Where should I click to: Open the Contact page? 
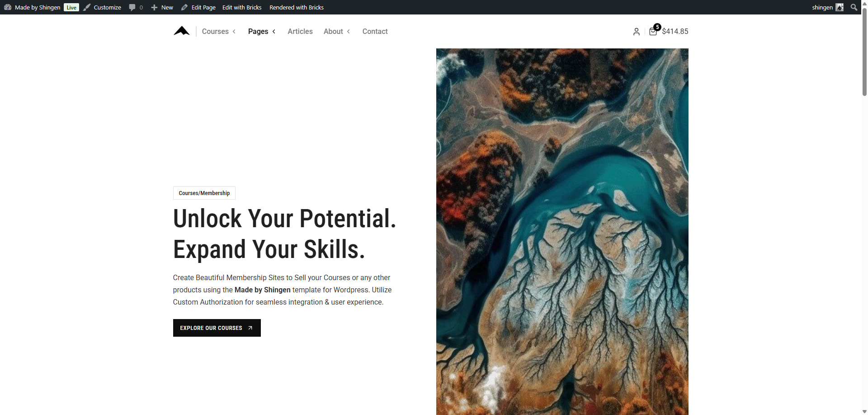[x=375, y=31]
